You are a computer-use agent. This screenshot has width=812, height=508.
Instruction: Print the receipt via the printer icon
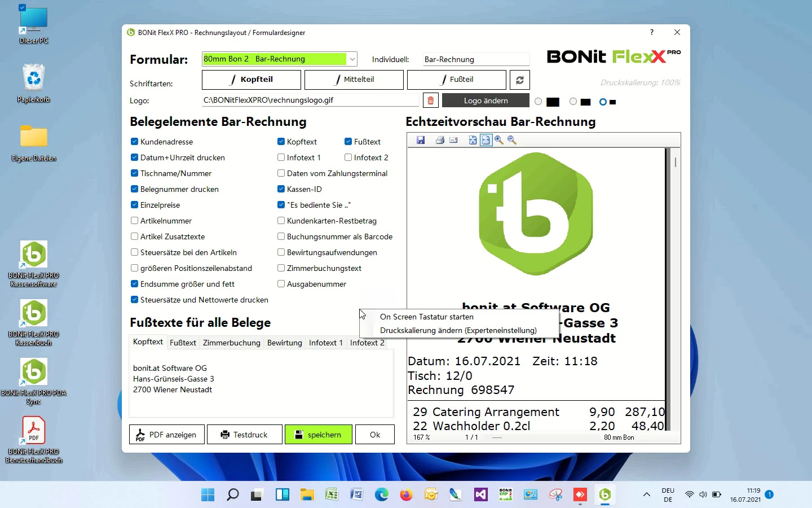coord(440,140)
